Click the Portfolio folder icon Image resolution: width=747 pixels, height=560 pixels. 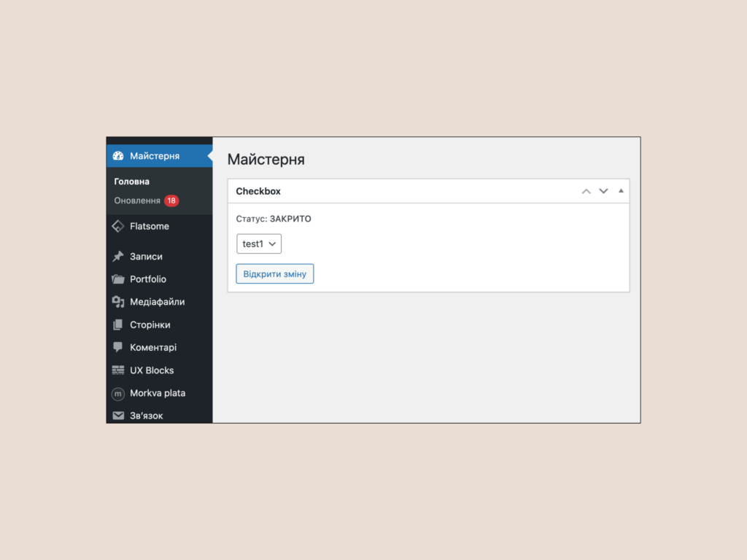117,279
